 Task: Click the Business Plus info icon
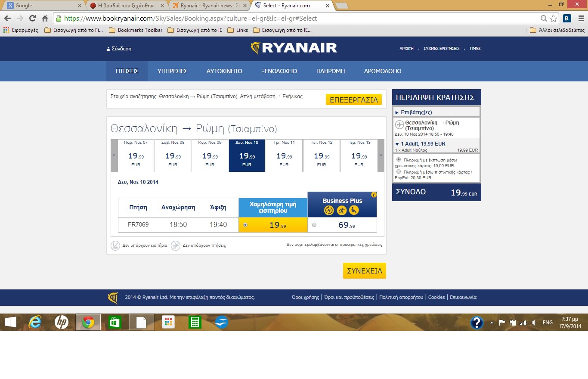point(374,195)
